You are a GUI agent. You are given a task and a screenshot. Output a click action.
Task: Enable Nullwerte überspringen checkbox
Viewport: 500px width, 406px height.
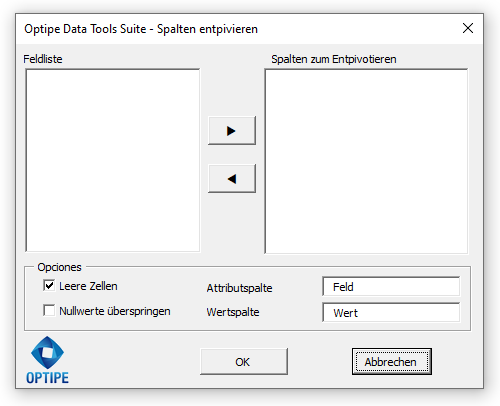click(49, 310)
